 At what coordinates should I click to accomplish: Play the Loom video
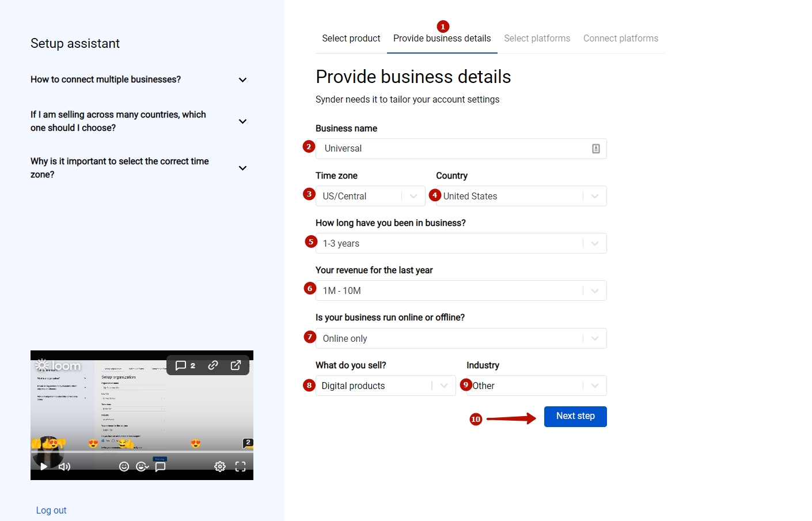[44, 466]
